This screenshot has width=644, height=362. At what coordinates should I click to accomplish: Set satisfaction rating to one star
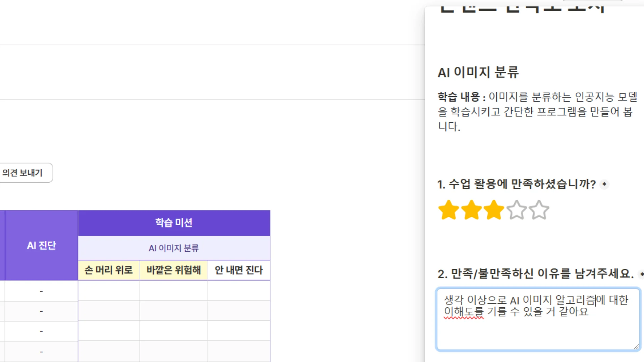448,210
